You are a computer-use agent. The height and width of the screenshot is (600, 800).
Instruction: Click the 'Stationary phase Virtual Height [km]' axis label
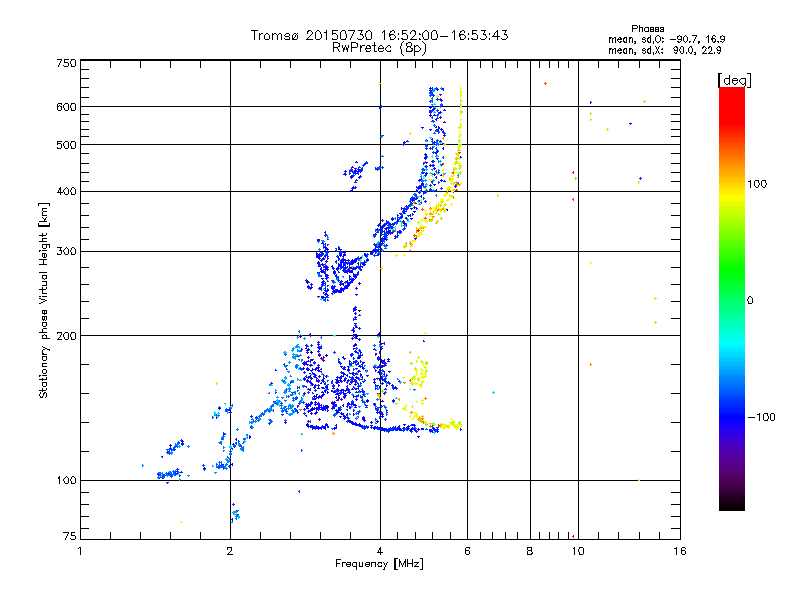(x=43, y=300)
